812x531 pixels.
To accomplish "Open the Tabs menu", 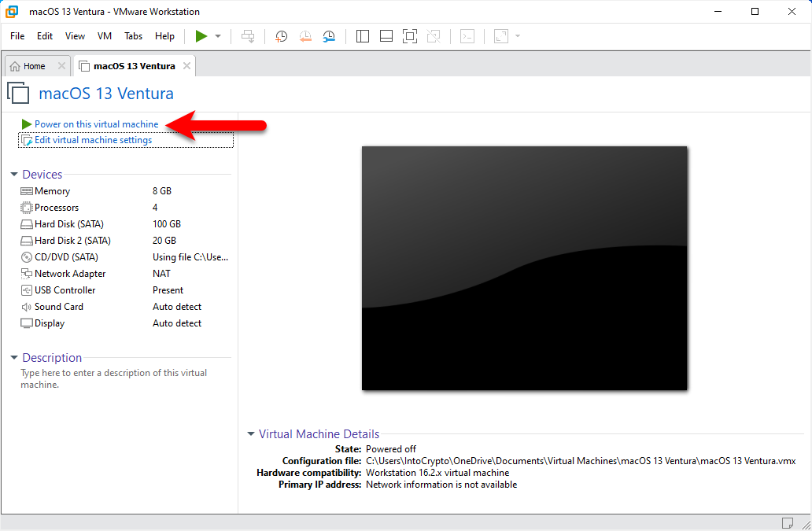I will tap(133, 36).
